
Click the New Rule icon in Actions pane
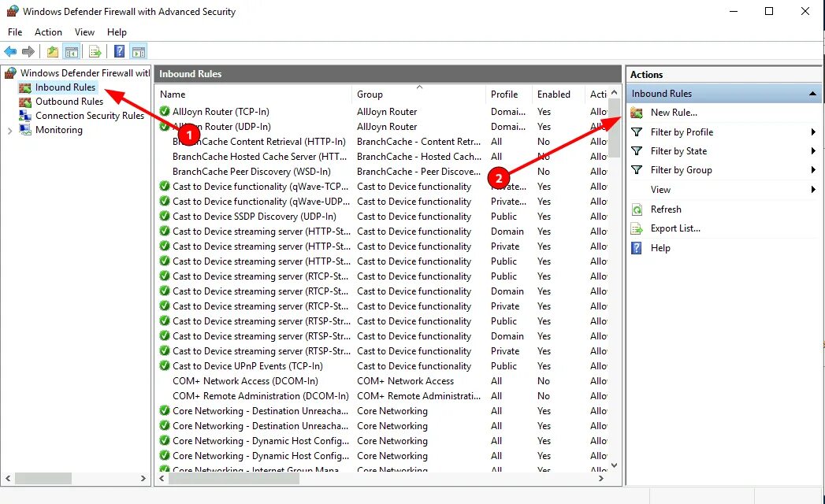tap(637, 113)
